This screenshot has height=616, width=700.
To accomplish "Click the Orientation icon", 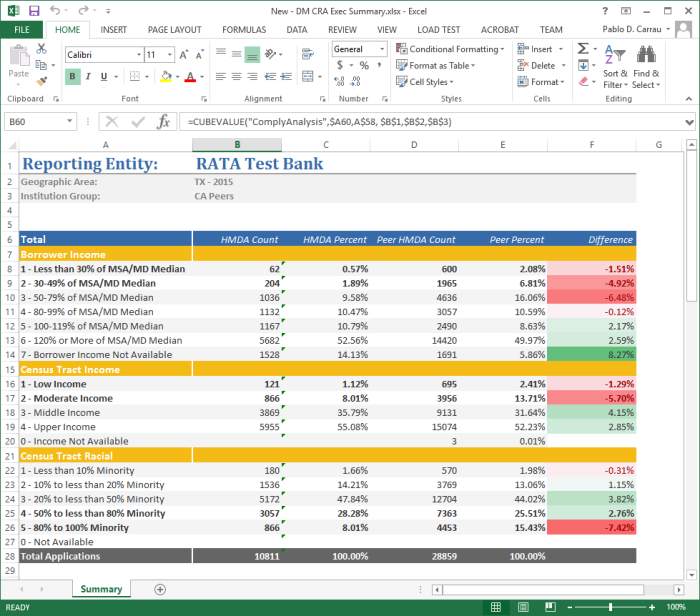I will [271, 54].
